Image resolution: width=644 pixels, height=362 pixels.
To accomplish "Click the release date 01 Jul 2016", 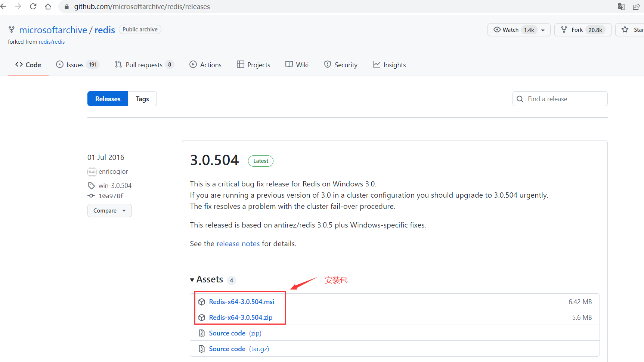I will click(106, 157).
